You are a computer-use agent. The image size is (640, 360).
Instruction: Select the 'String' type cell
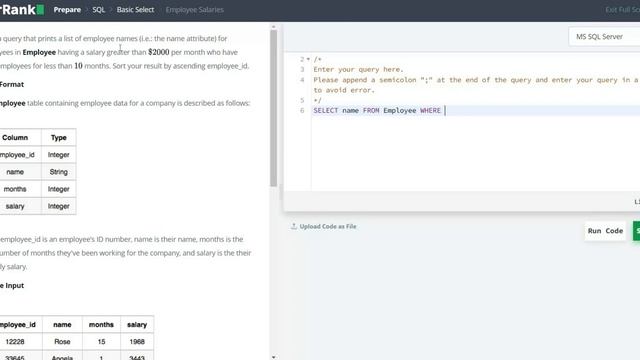click(59, 172)
